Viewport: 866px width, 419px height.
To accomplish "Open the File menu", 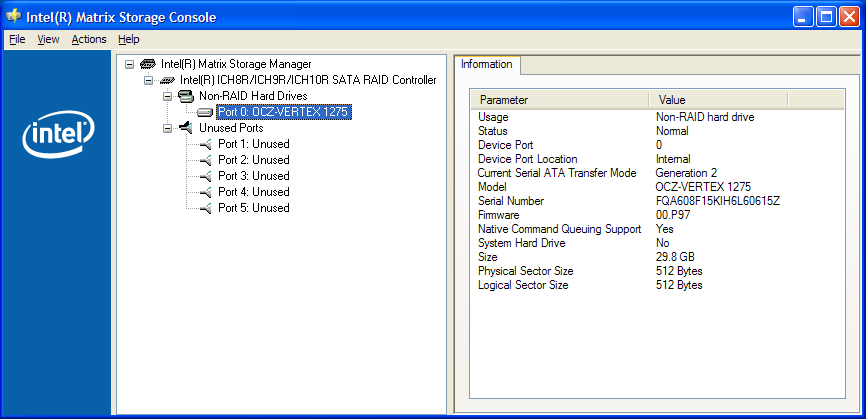I will [17, 39].
